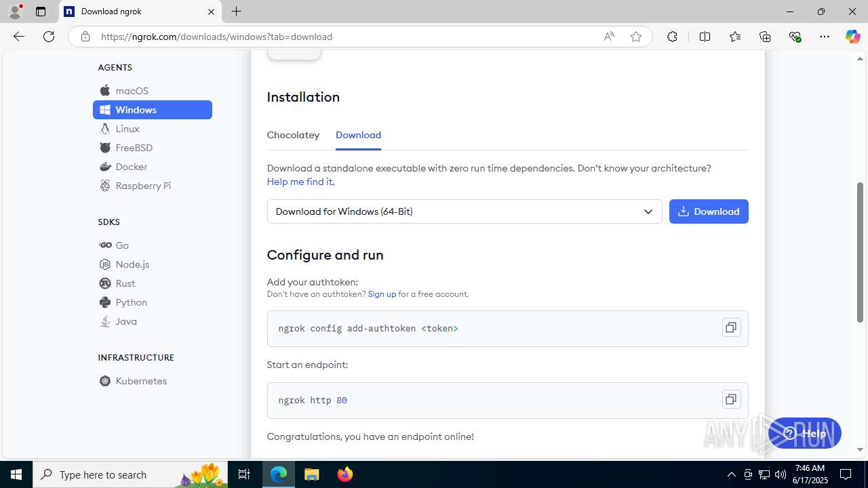Open File Explorer from taskbar

pyautogui.click(x=312, y=474)
